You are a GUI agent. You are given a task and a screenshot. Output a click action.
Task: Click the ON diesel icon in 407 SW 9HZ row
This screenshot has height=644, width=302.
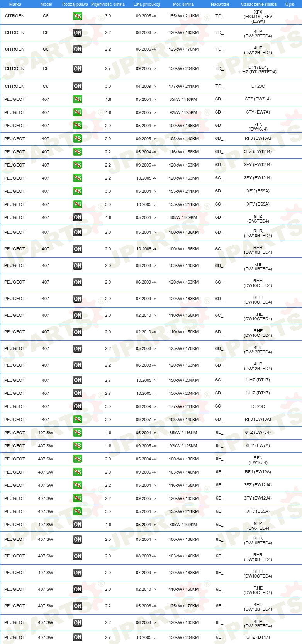(x=78, y=525)
